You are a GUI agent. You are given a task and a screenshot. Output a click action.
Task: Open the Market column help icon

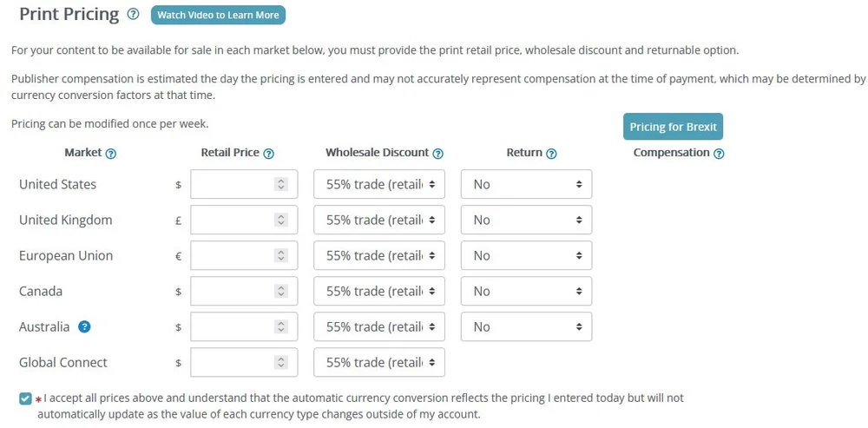(110, 154)
